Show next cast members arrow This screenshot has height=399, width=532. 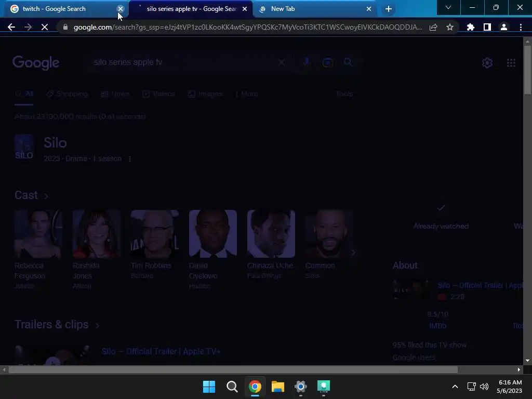(353, 252)
